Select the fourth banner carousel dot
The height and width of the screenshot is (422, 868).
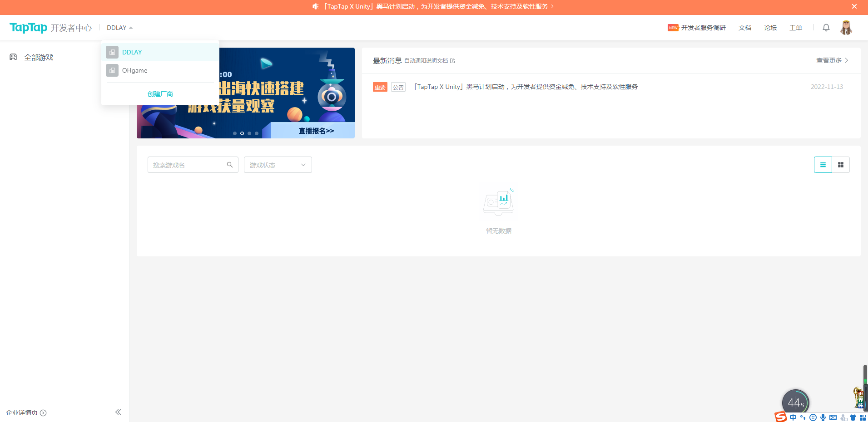(x=257, y=133)
